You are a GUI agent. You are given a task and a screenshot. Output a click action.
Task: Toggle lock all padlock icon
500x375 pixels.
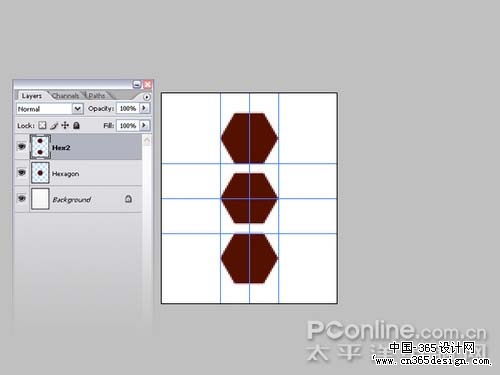pyautogui.click(x=76, y=125)
